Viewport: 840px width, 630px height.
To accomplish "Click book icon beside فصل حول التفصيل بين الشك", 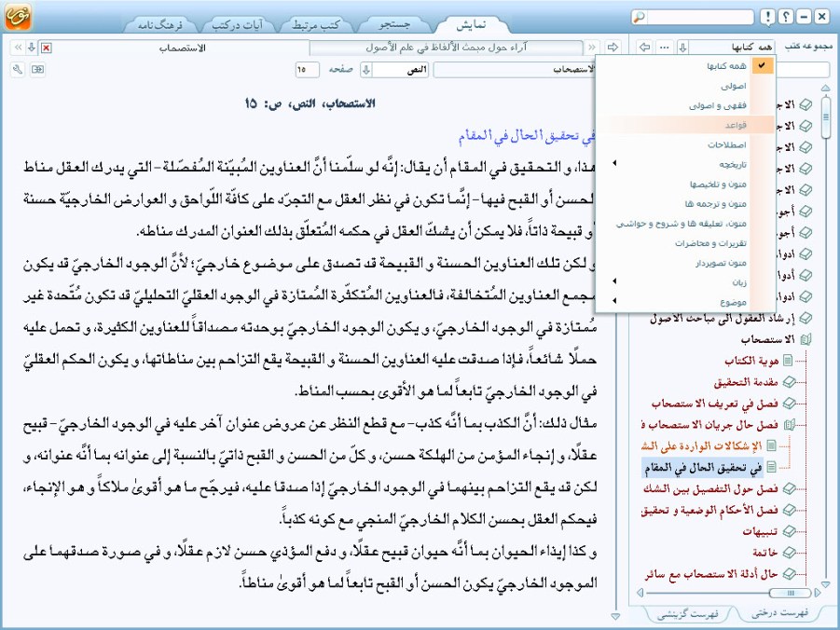I will (x=789, y=488).
